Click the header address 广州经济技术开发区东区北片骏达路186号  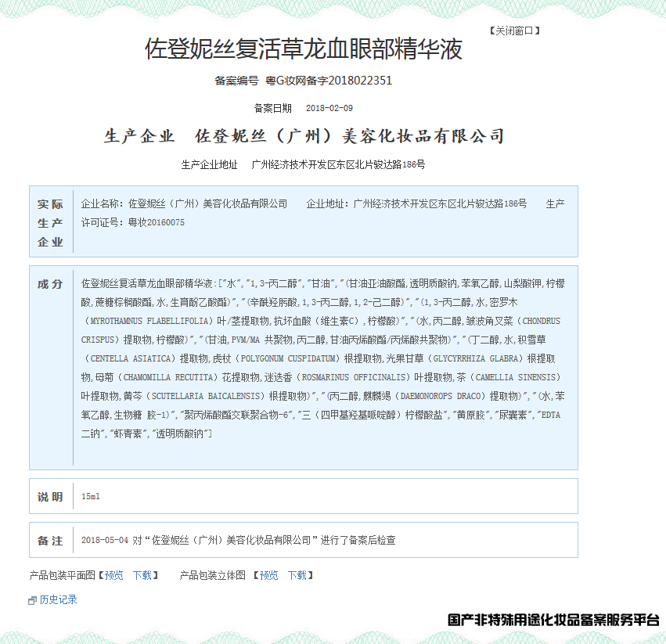338,164
